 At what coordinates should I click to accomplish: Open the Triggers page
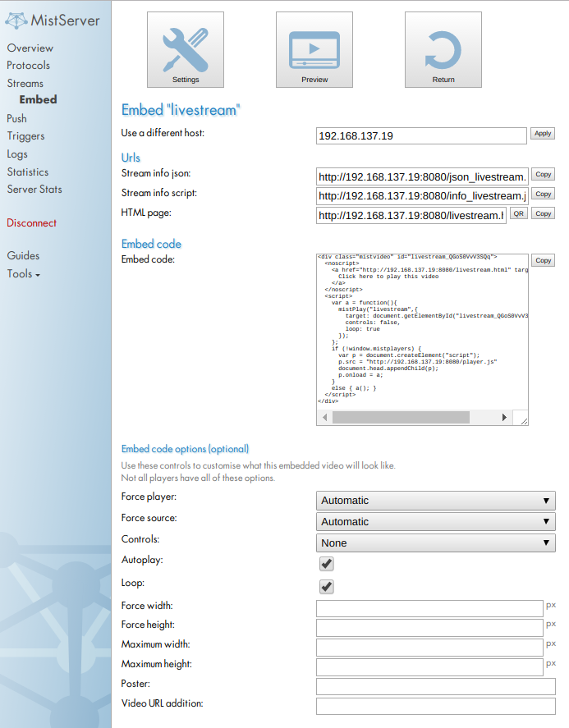click(26, 136)
